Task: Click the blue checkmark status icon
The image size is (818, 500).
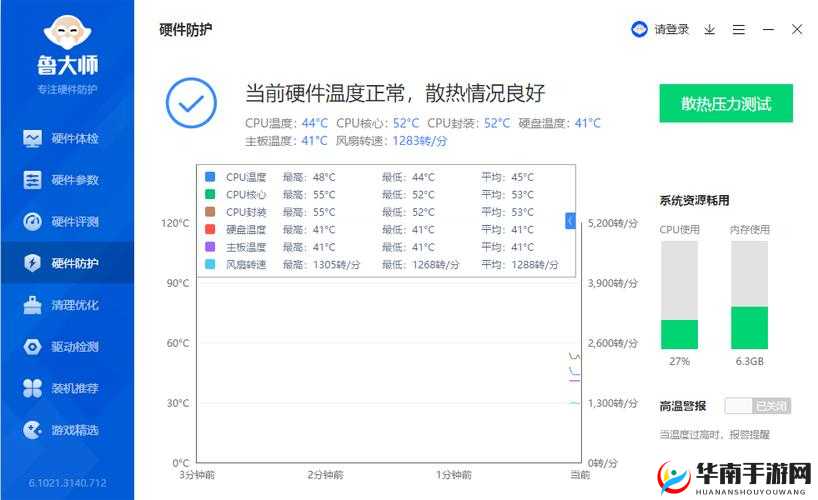Action: [x=191, y=103]
